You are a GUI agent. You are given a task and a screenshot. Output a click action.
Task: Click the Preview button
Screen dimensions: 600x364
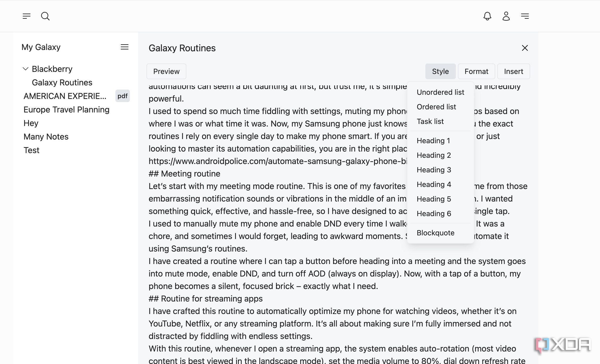166,71
